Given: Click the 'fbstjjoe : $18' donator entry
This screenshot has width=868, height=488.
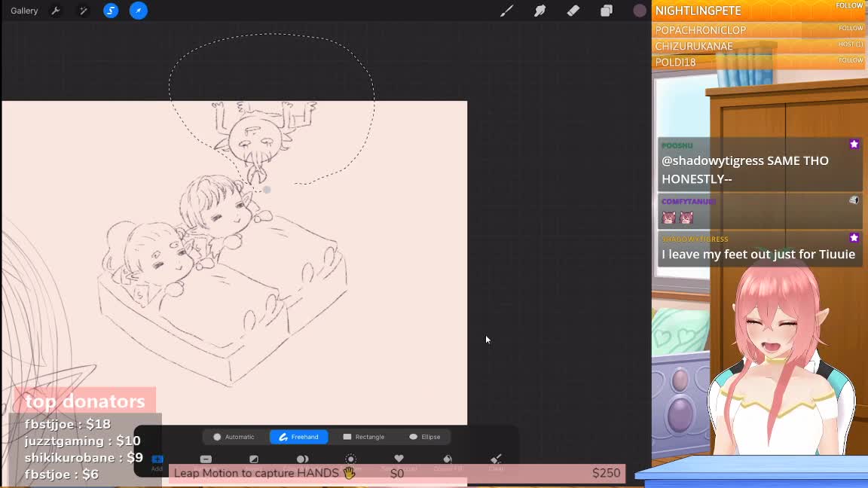Looking at the screenshot, I should click(x=68, y=425).
